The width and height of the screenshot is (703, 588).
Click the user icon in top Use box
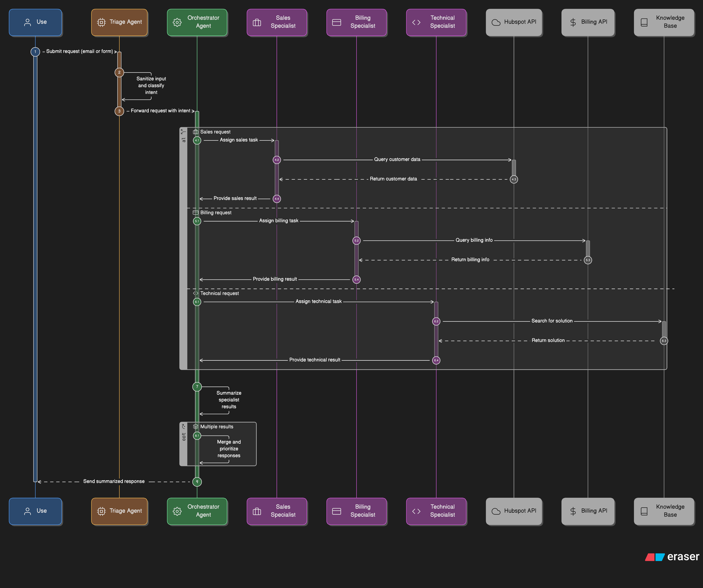coord(27,22)
